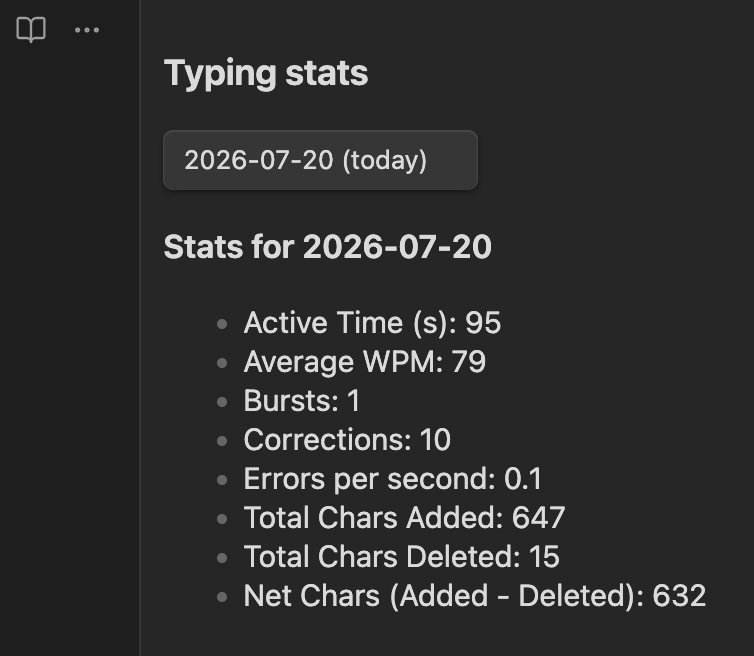Select the Average WPM: 79 entry
Image resolution: width=754 pixels, height=656 pixels.
tap(364, 362)
